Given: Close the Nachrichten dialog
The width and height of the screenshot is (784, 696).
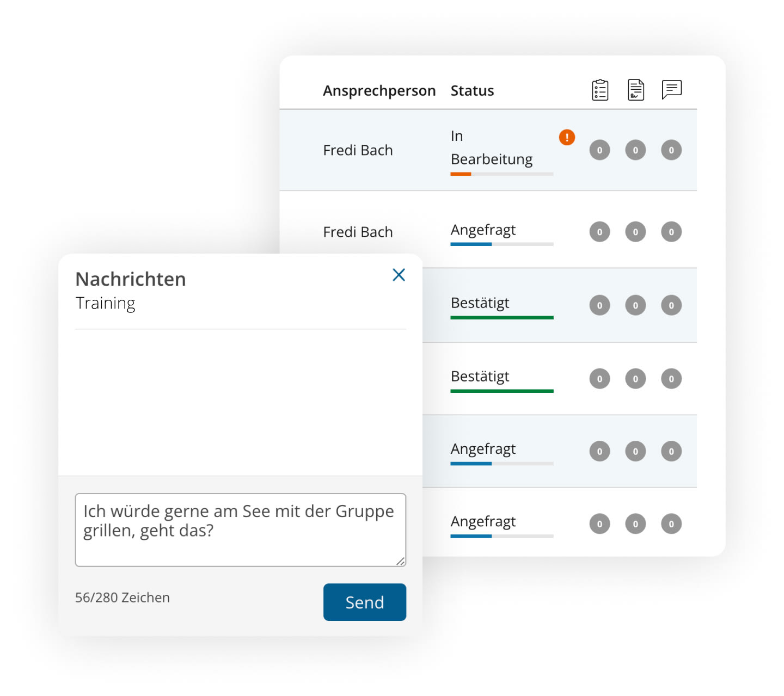Looking at the screenshot, I should tap(399, 275).
